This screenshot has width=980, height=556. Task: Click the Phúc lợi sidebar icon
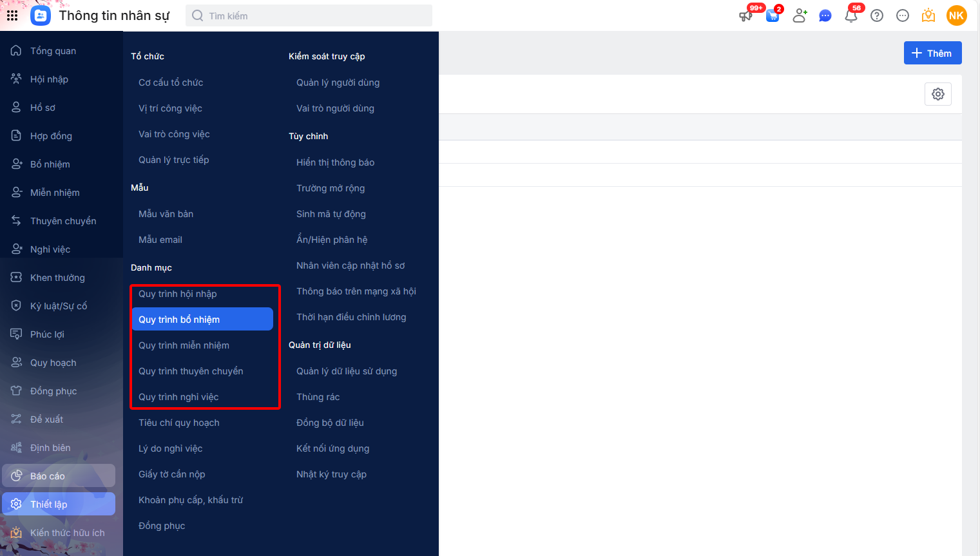16,334
